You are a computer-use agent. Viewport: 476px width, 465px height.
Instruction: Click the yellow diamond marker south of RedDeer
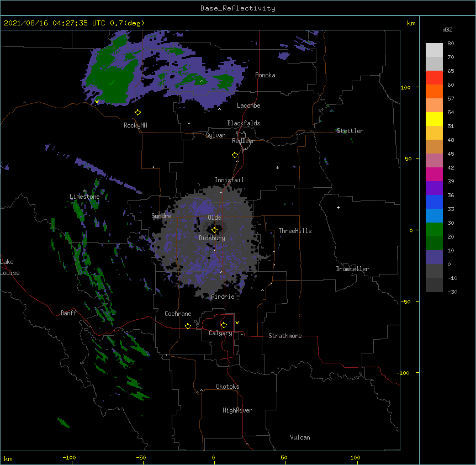[x=235, y=155]
